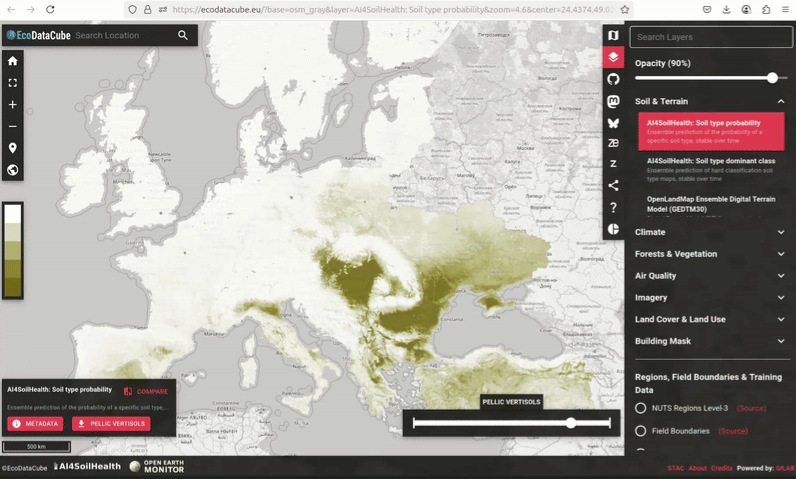Click the COMPARE button
796x479 pixels.
coord(146,391)
